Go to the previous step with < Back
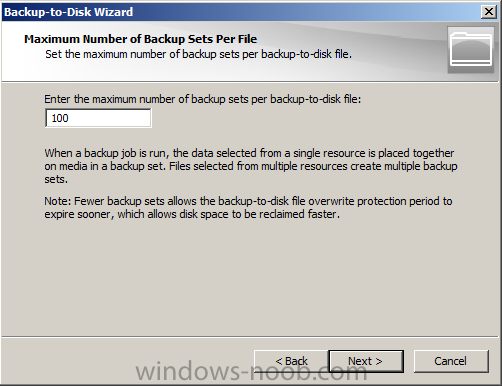Image resolution: width=502 pixels, height=386 pixels. click(291, 361)
